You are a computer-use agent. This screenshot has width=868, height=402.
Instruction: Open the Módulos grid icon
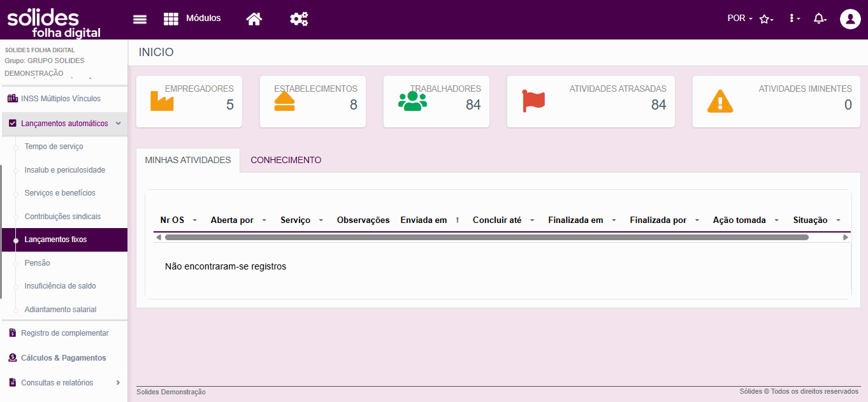pyautogui.click(x=171, y=18)
